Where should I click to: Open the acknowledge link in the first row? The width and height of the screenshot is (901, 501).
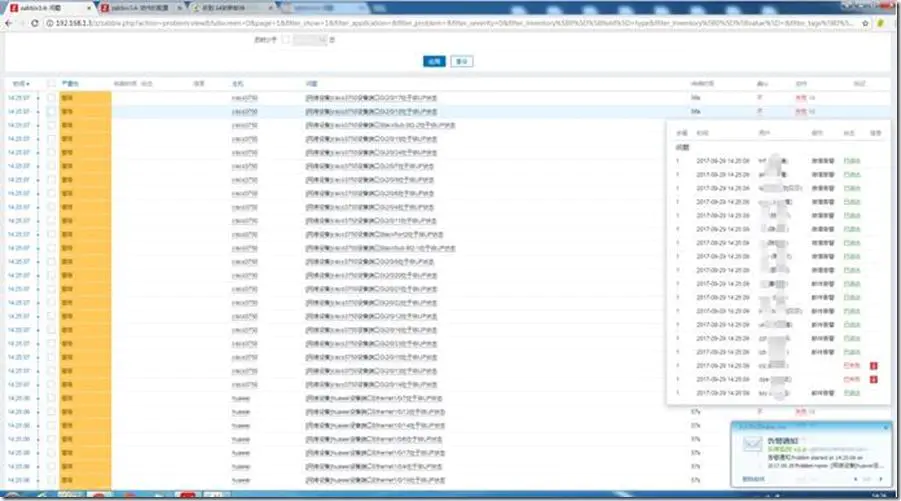tap(760, 98)
